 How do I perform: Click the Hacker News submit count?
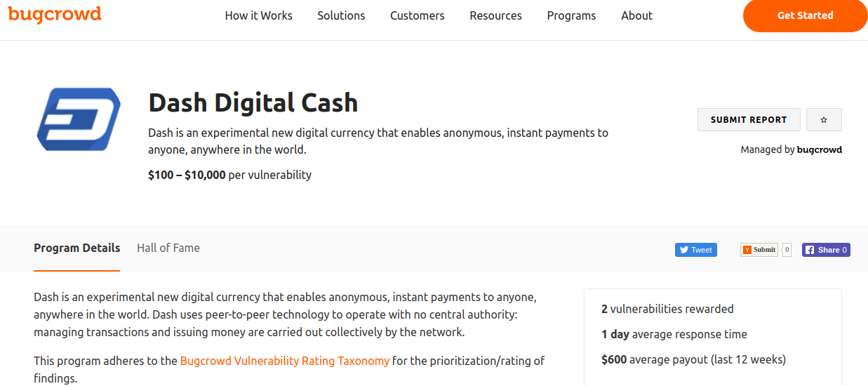click(x=787, y=250)
